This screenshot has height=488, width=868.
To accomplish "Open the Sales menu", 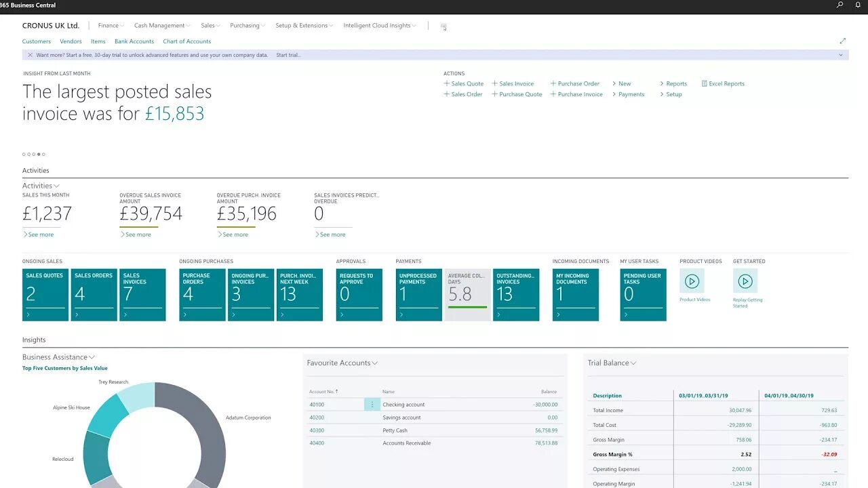I will 210,26.
